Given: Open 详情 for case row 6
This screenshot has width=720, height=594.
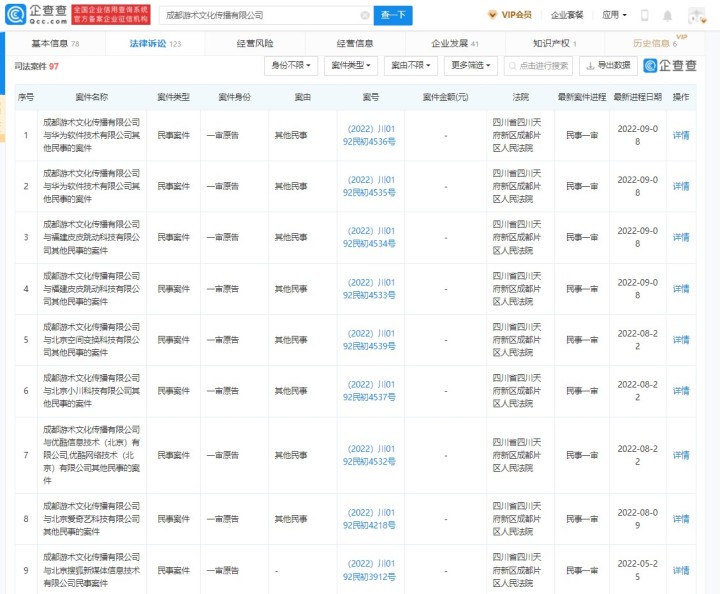Looking at the screenshot, I should [681, 391].
